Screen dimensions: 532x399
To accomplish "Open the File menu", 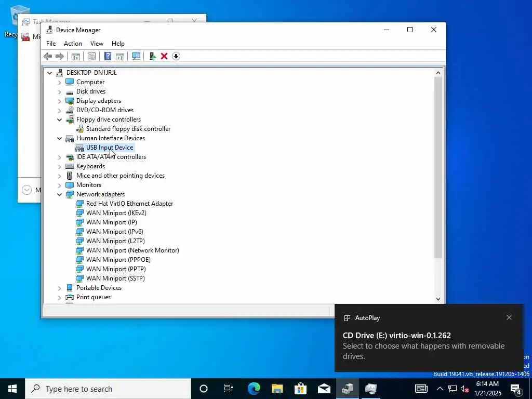I will point(51,44).
